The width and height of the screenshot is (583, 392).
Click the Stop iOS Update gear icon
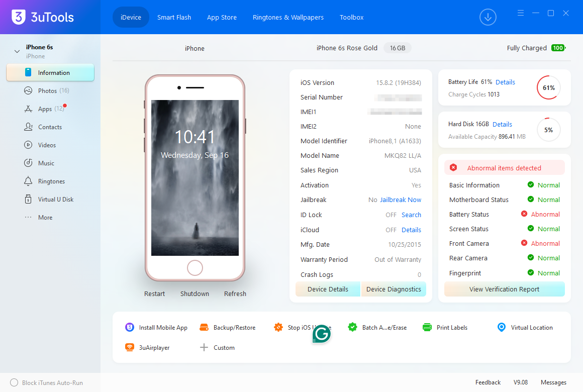tap(278, 327)
